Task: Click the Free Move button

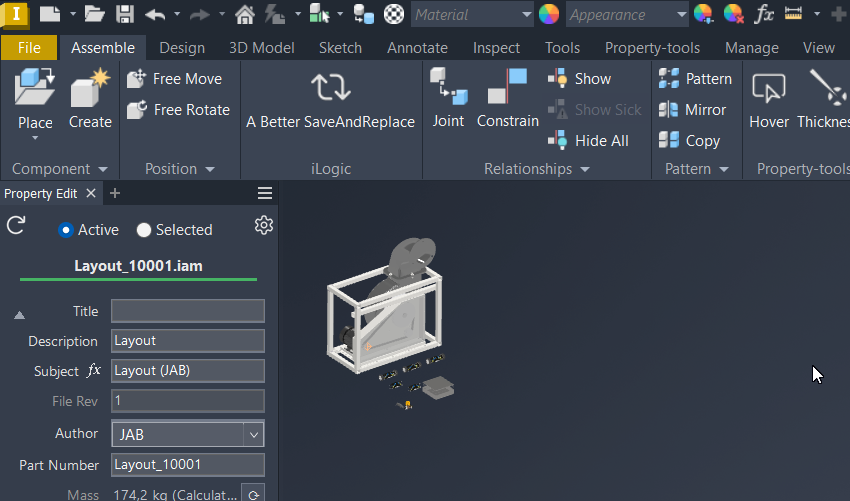Action: pos(175,79)
